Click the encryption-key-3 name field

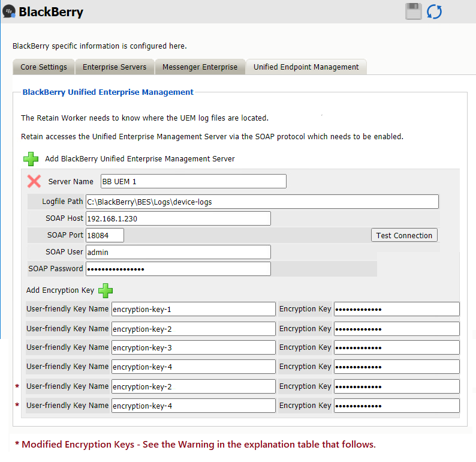[193, 347]
